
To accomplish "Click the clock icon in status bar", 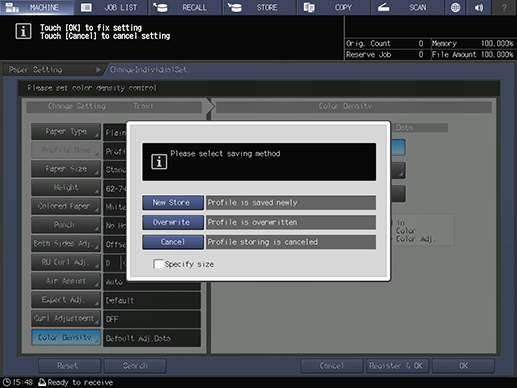I will (x=6, y=382).
